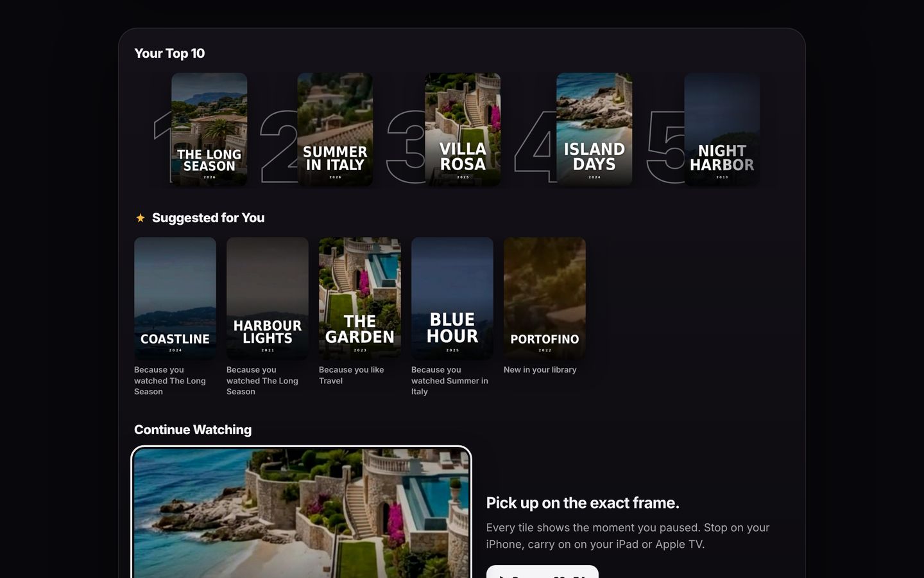Screen dimensions: 924x578
Task: Click the star icon beside Suggested for You
Action: pos(141,218)
